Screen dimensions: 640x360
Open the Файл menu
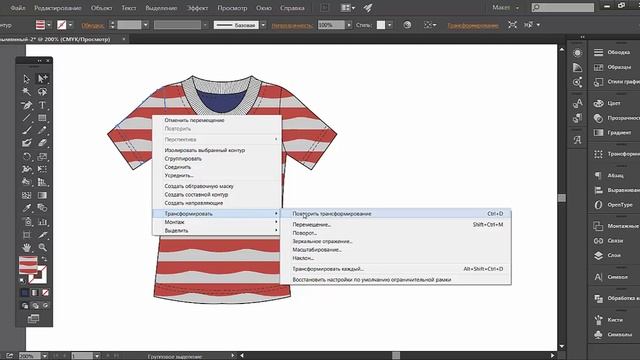coord(18,8)
